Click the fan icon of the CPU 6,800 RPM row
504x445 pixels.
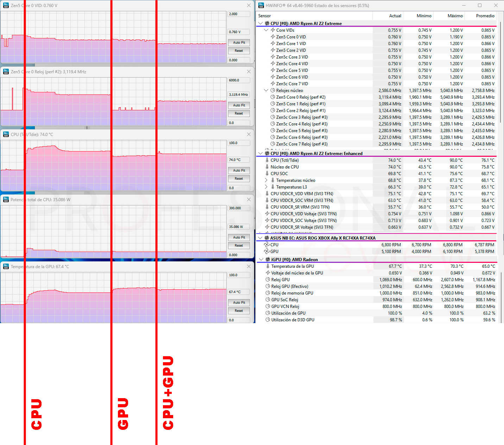(x=267, y=245)
